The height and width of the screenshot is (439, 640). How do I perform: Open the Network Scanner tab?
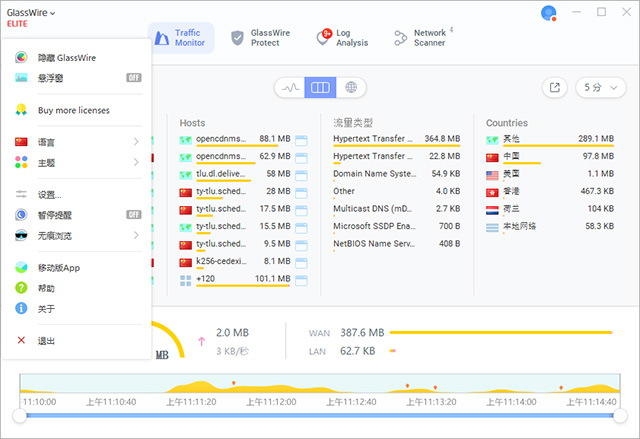421,38
